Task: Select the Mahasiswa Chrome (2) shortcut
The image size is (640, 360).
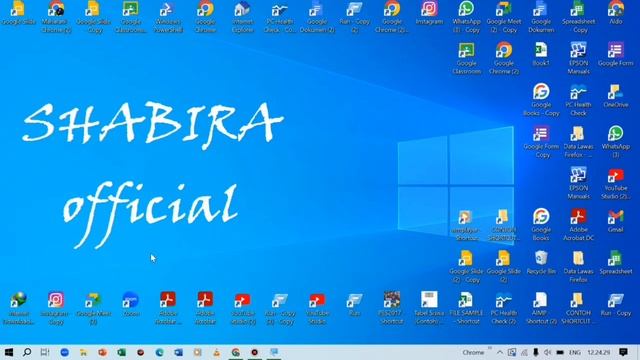Action: [x=56, y=16]
